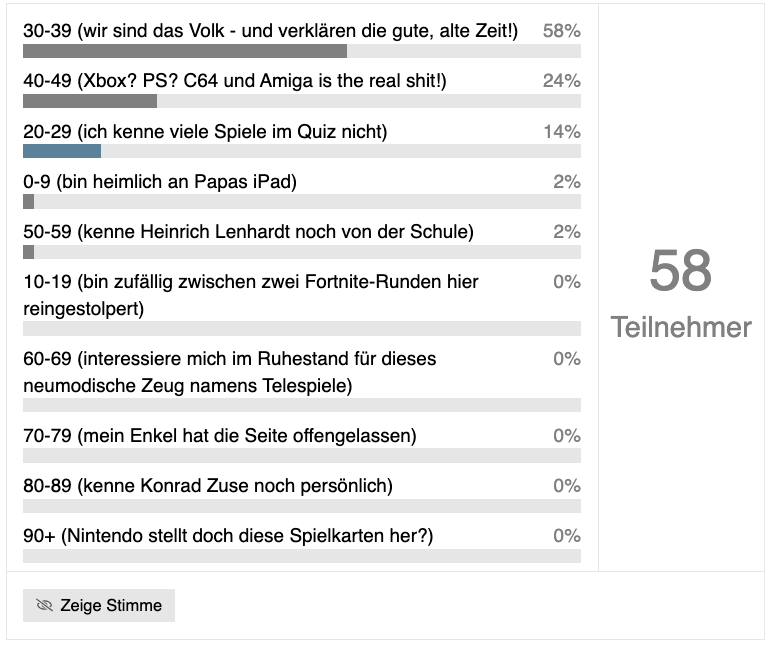Click the 40-49 gray result bar
The width and height of the screenshot is (773, 649).
click(x=90, y=101)
